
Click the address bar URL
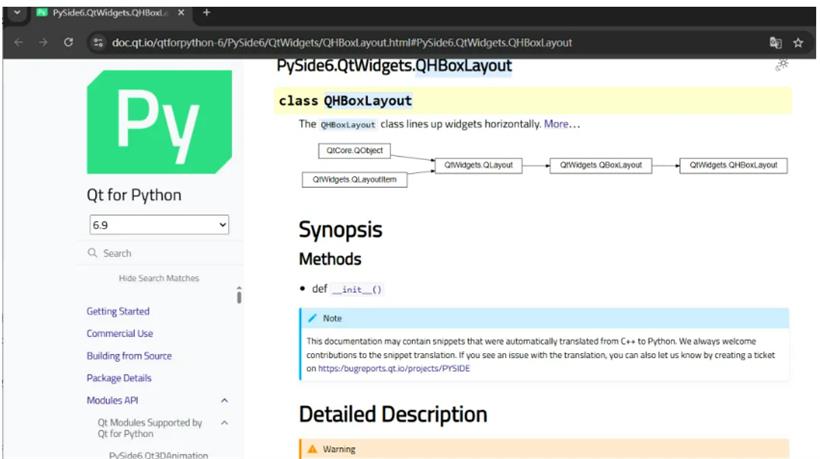pos(342,43)
